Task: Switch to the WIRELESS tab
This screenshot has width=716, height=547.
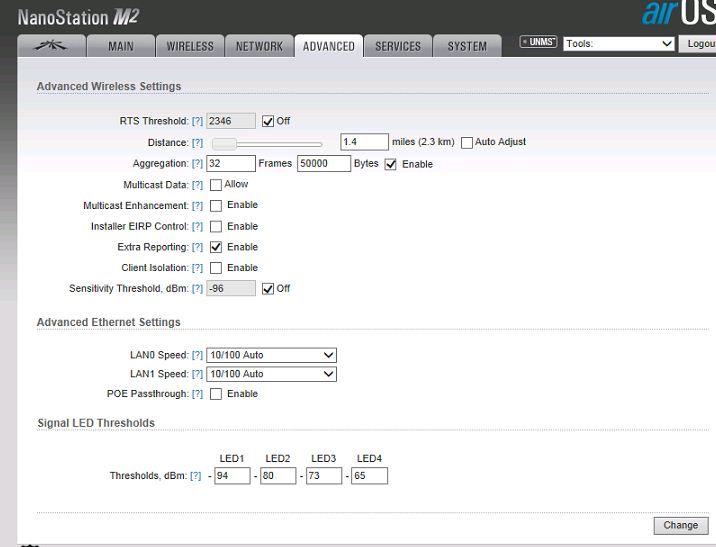Action: (x=190, y=46)
